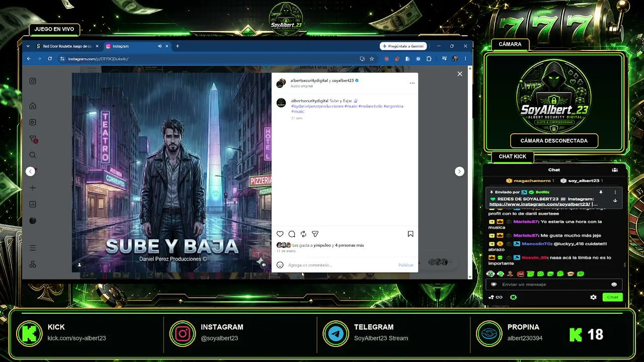
Task: Repost using the circular arrows icon
Action: click(303, 234)
